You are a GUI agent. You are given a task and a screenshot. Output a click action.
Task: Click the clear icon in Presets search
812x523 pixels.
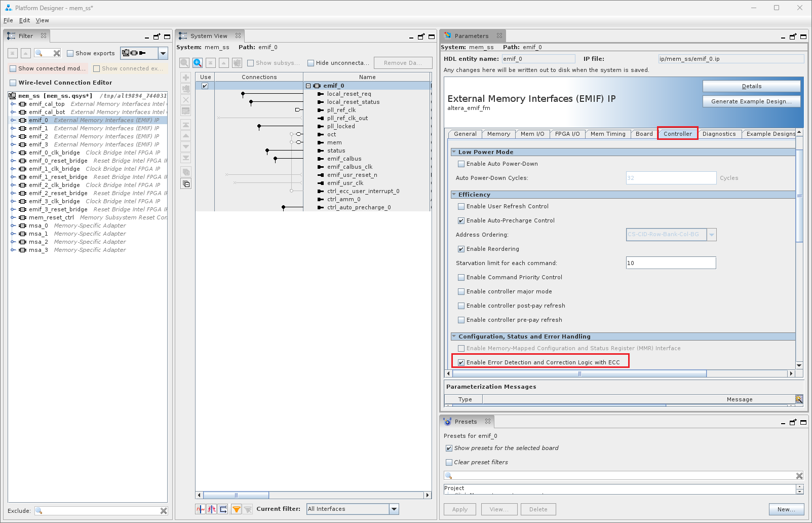[x=799, y=476]
